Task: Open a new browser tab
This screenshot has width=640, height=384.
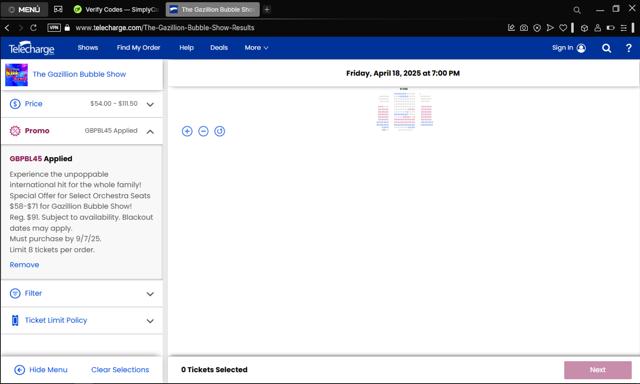Action: point(267,9)
